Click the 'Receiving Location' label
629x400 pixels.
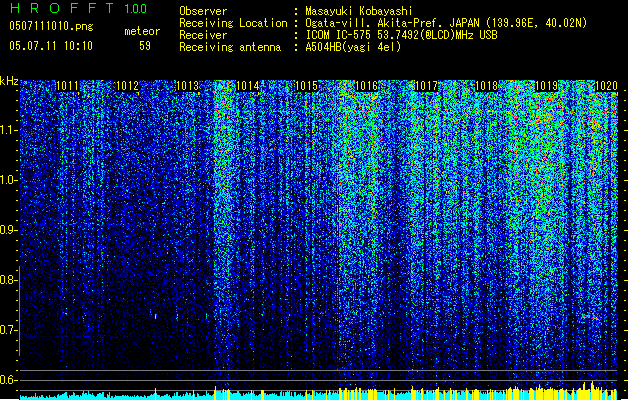coord(233,23)
